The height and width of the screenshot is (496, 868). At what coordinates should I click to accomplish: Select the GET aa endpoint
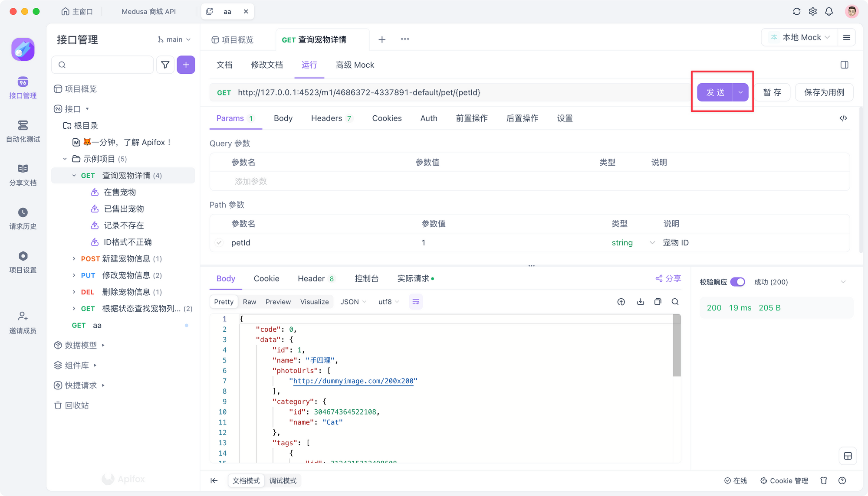point(123,325)
